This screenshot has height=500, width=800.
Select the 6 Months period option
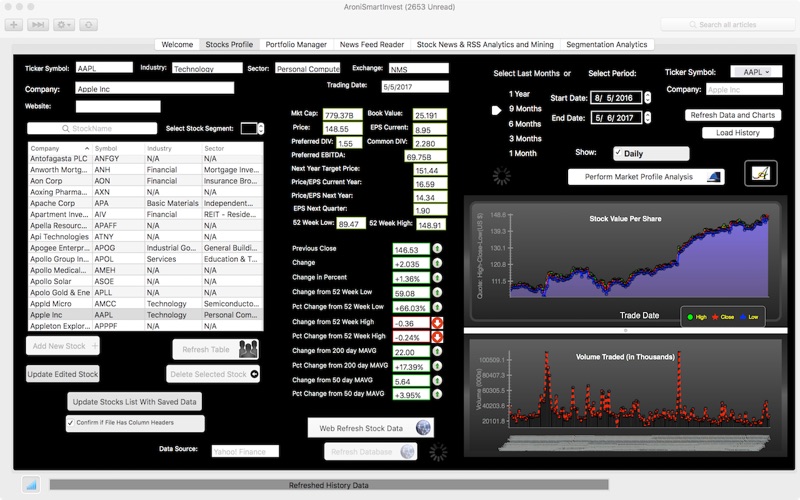click(x=524, y=124)
